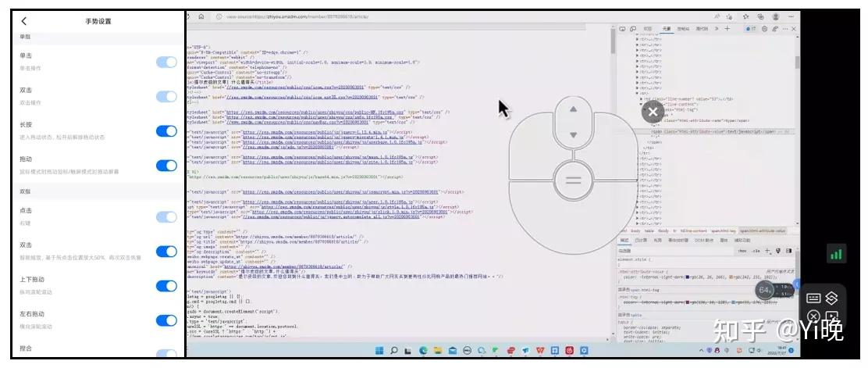Toggle the 单击 single-tap gesture switch

(166, 62)
